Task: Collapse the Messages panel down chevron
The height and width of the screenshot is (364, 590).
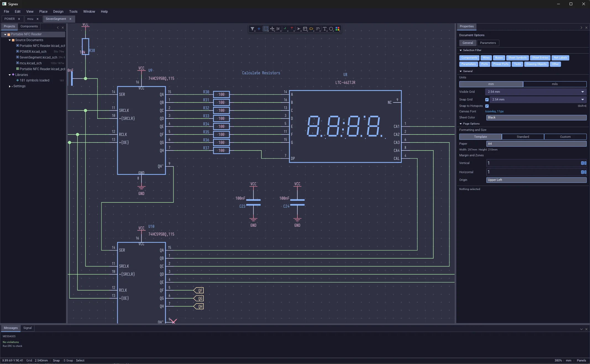Action: (x=581, y=329)
